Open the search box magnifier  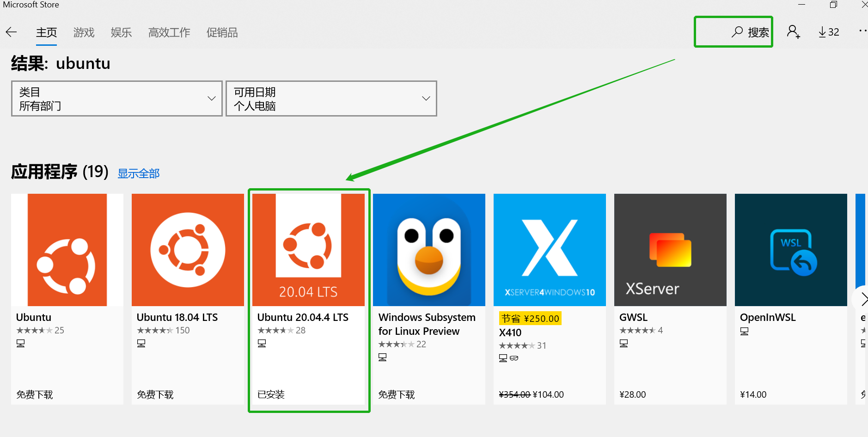(737, 32)
